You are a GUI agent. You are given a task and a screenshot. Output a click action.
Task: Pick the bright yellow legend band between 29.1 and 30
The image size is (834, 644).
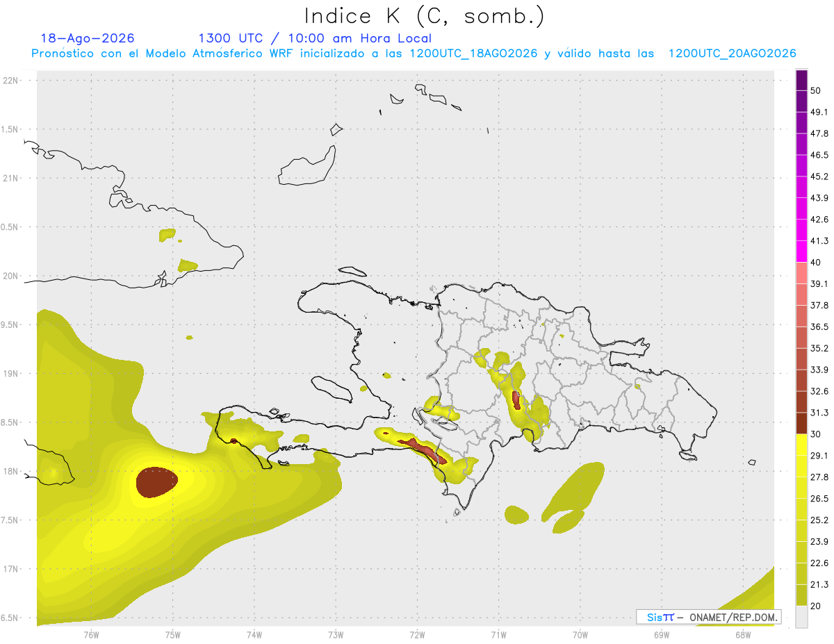tap(801, 445)
